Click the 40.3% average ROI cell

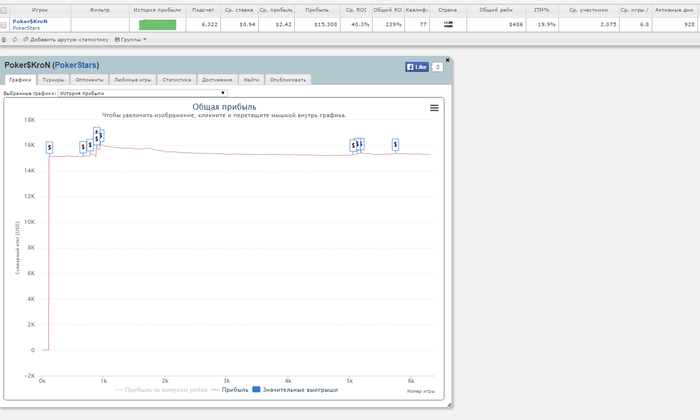pyautogui.click(x=356, y=25)
